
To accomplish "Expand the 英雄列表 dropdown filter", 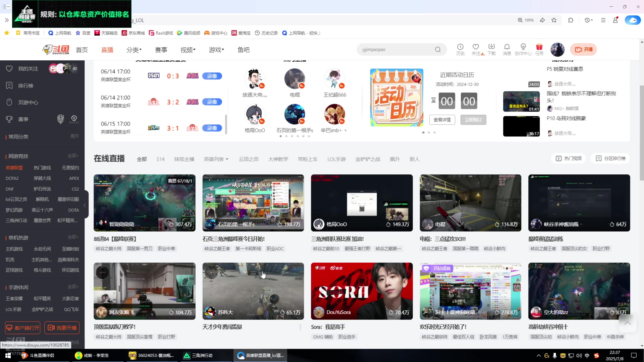I will (x=216, y=159).
